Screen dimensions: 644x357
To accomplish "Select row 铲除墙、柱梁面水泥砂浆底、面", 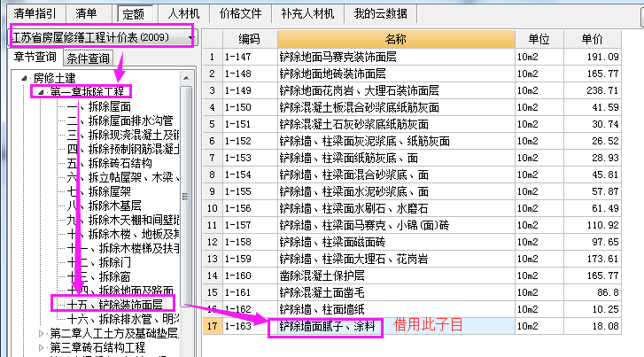I will (x=412, y=191).
